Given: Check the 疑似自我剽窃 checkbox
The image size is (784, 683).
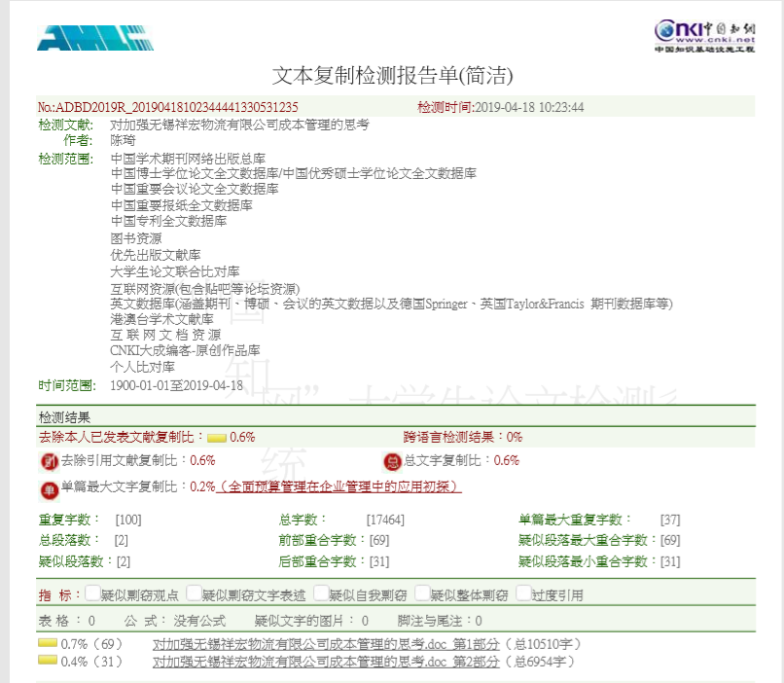Looking at the screenshot, I should [x=321, y=593].
